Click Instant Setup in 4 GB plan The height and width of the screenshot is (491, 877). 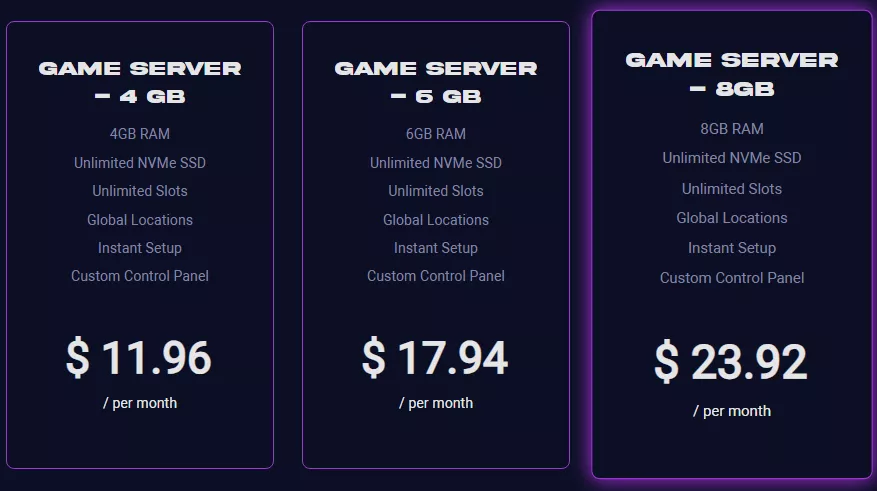click(x=140, y=248)
